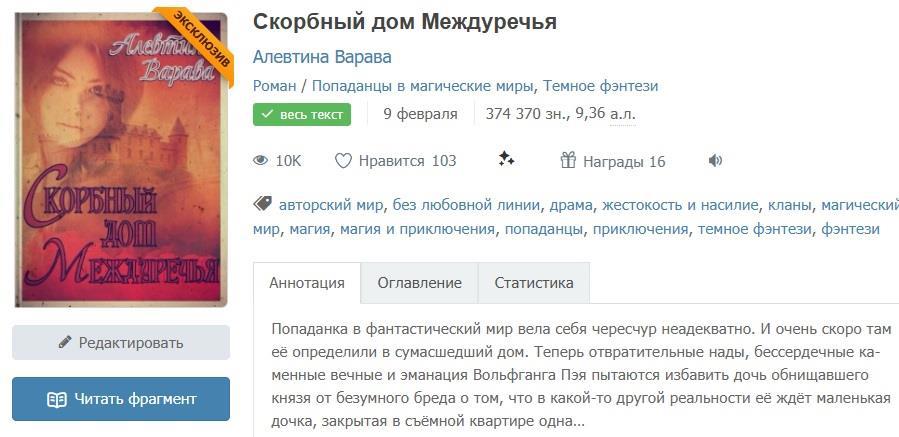Image resolution: width=899 pixels, height=437 pixels.
Task: Open the Аннотация tab
Action: (307, 283)
